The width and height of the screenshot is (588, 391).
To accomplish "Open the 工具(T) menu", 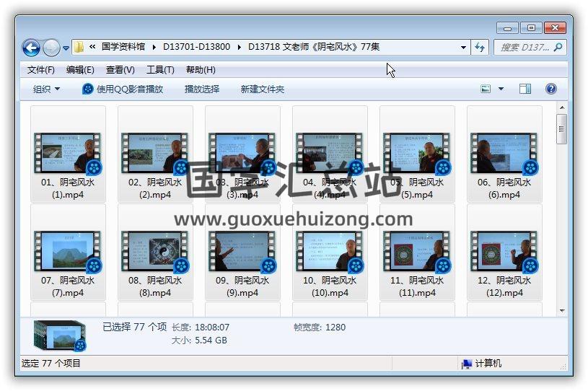I will point(160,70).
